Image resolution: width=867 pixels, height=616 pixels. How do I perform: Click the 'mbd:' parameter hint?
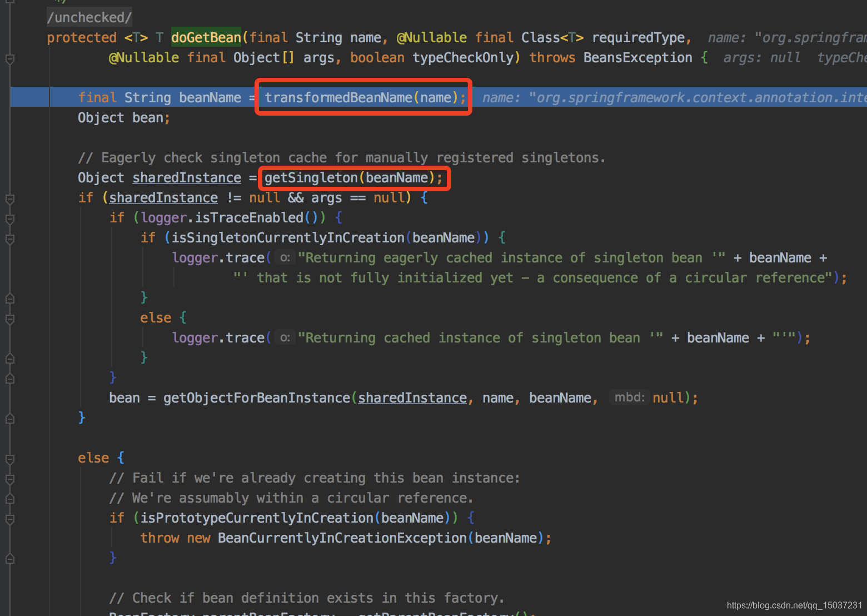coord(629,398)
